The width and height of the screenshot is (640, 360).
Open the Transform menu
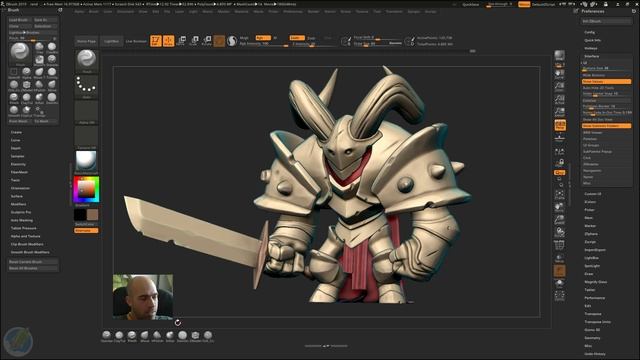(x=394, y=11)
